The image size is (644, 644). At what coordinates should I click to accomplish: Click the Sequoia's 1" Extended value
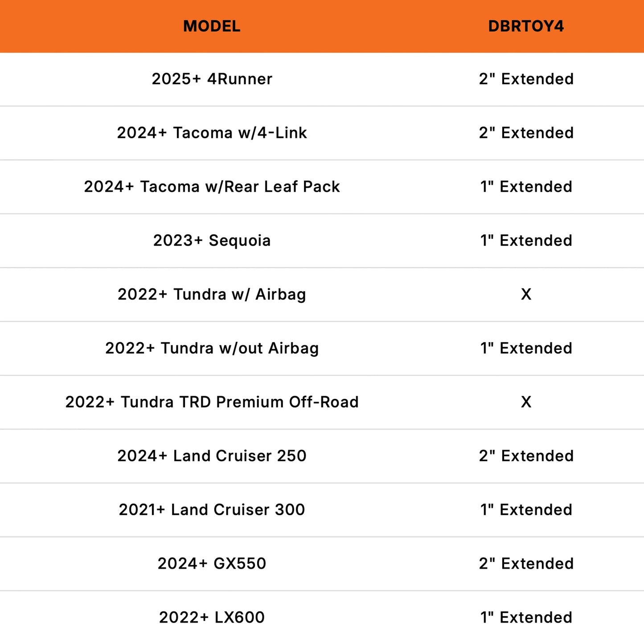tap(526, 241)
